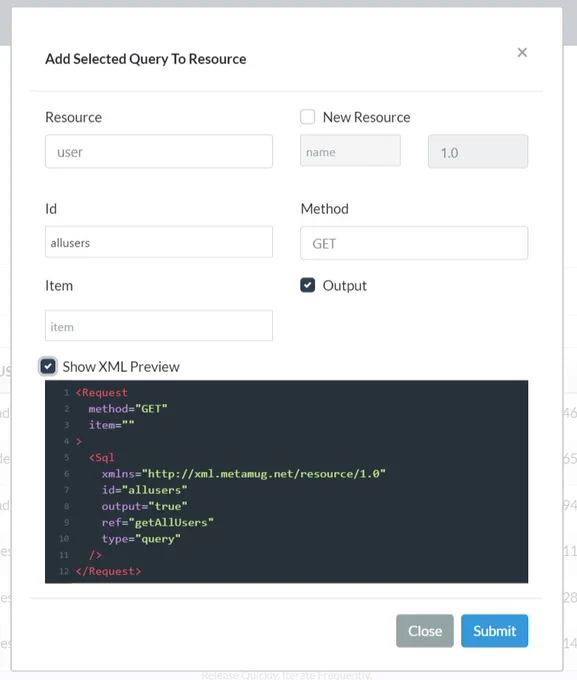Click the closing </Request> tag line
Screen dimensions: 577x680
coord(108,571)
